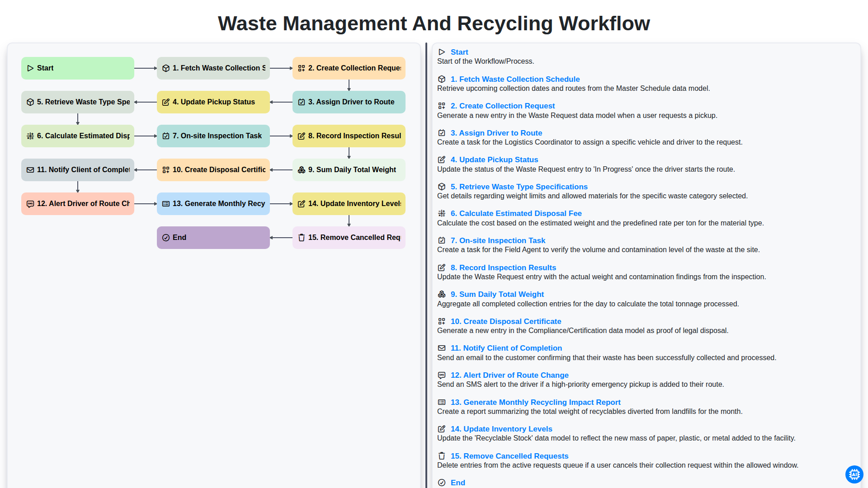The height and width of the screenshot is (488, 868).
Task: Click the trash icon beside Remove Cancelled Requests heading
Action: point(442,456)
